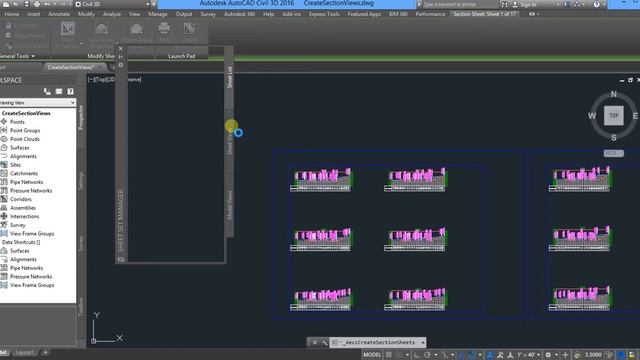Switch to Model Views tab in Sheet Set Manager
640x360 pixels.
coord(229,205)
